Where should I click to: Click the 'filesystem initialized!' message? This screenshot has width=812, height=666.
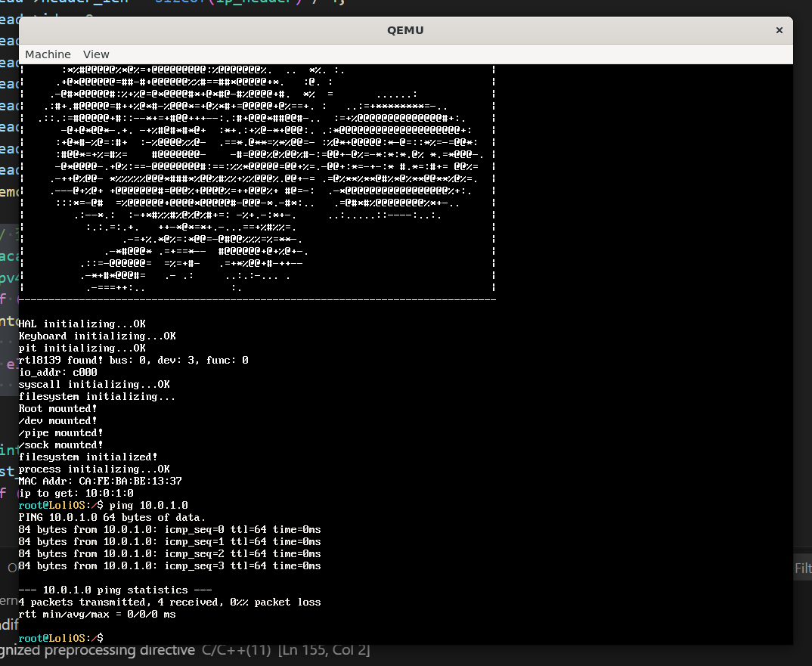pos(88,457)
